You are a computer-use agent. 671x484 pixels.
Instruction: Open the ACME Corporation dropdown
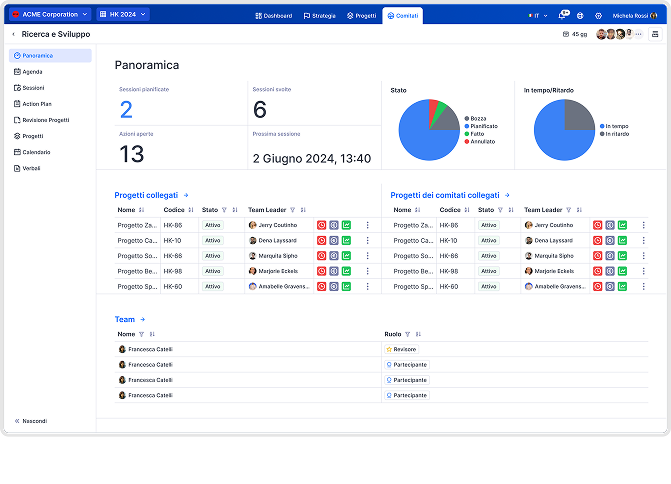[x=50, y=15]
